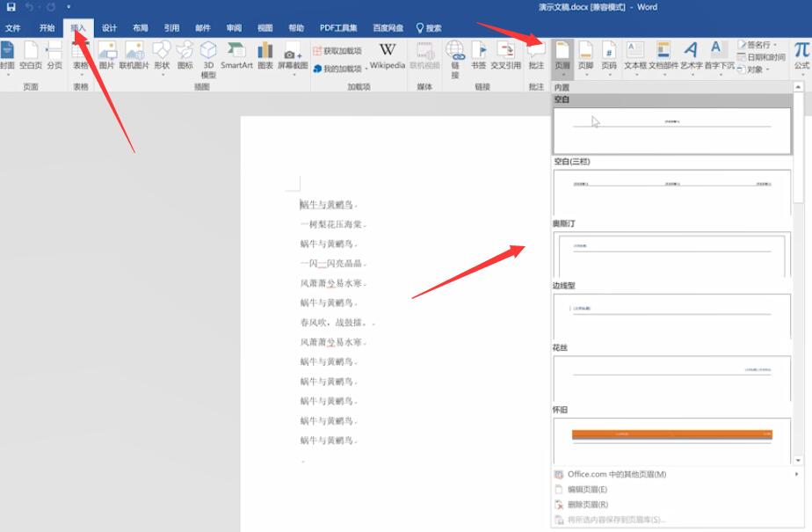Insert a blank page (空白页)
The image size is (812, 532).
point(31,56)
